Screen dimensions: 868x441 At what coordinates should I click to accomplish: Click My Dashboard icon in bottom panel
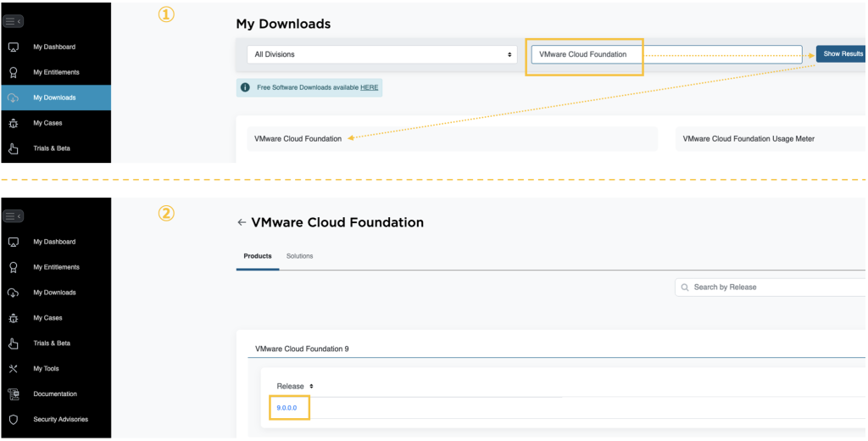coord(14,242)
